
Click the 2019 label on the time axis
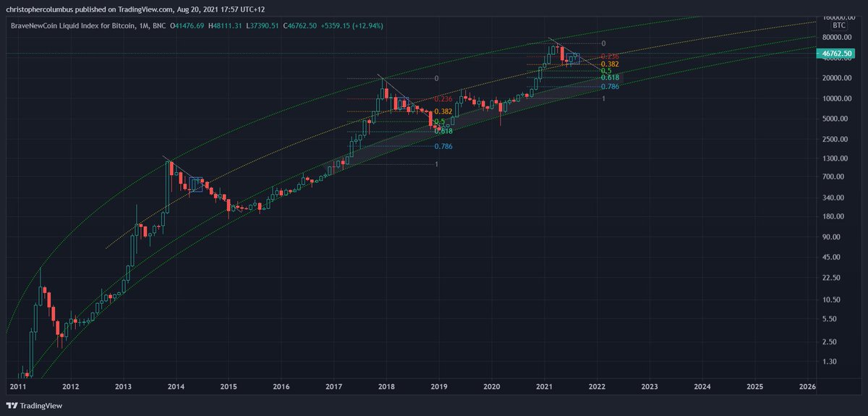[x=439, y=387]
